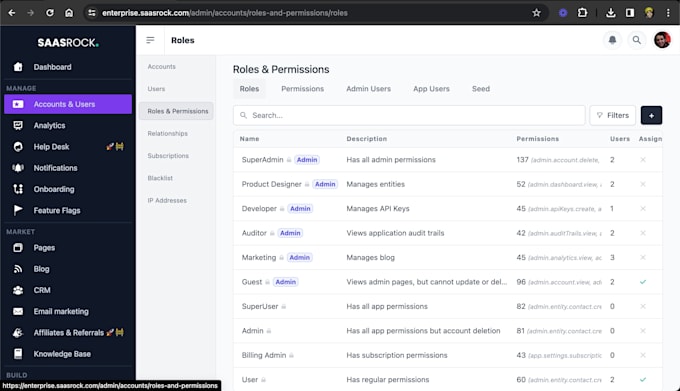Toggle the Assign mark for Product Designer
Viewport: 680px width, 391px height.
(x=643, y=184)
